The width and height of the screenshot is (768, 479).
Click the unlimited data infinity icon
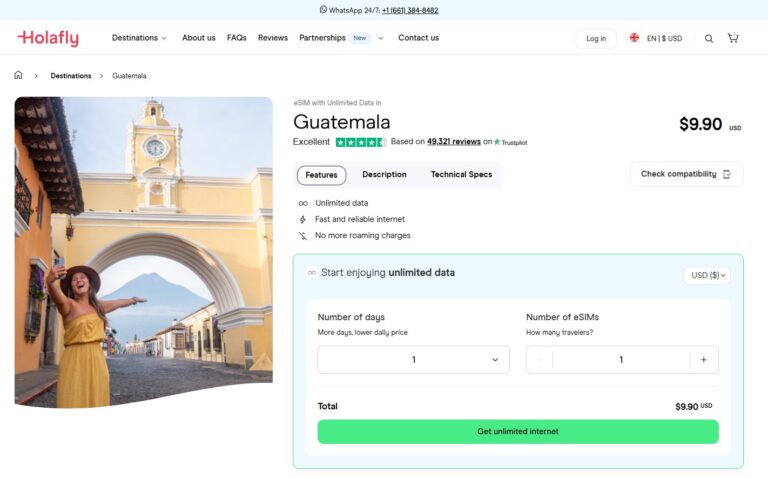[x=303, y=203]
